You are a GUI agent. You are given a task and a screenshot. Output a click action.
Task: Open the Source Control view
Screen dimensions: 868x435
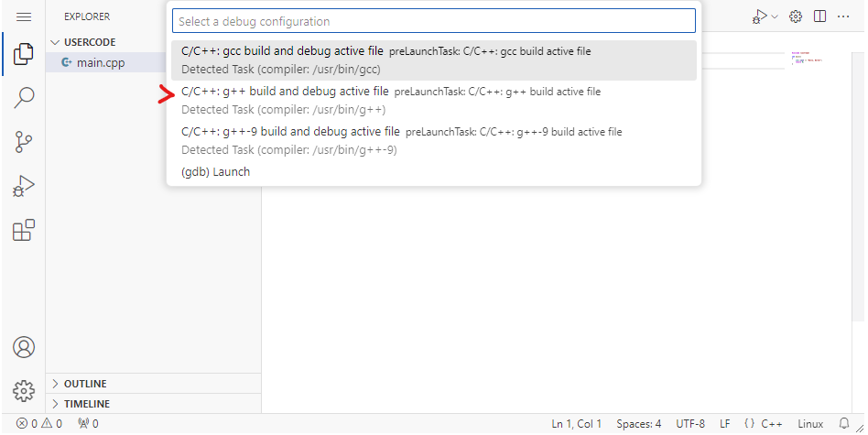pos(23,142)
